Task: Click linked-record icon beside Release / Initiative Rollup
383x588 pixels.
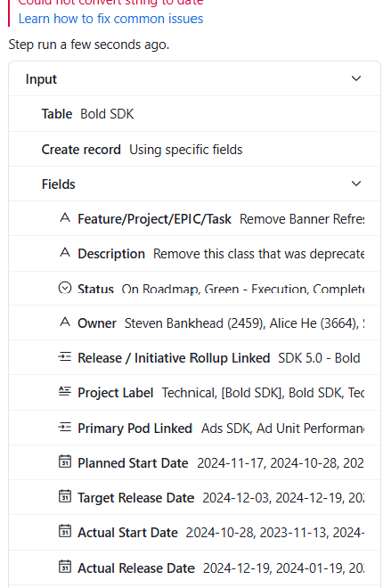Action: coord(65,356)
